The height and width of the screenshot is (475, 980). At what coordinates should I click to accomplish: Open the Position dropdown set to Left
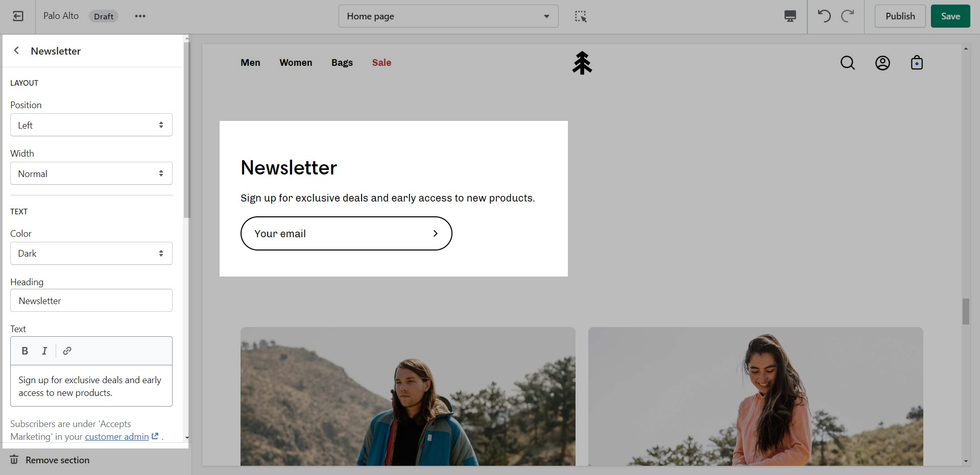(91, 125)
